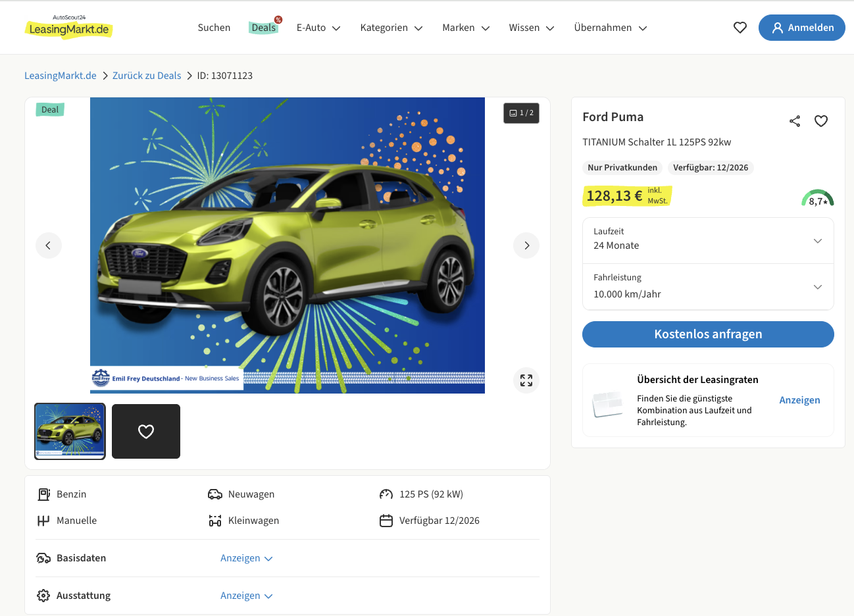Click the 125 PS power icon
The height and width of the screenshot is (616, 854).
pos(386,494)
